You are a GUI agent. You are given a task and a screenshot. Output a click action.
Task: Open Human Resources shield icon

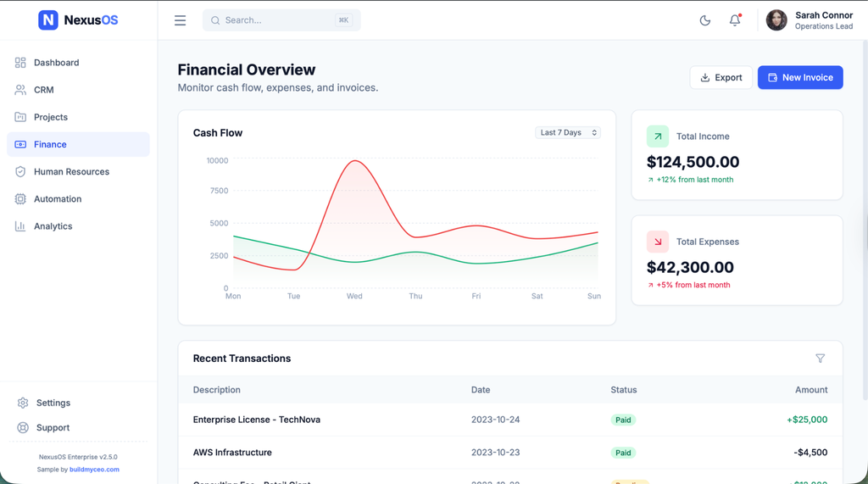[20, 172]
